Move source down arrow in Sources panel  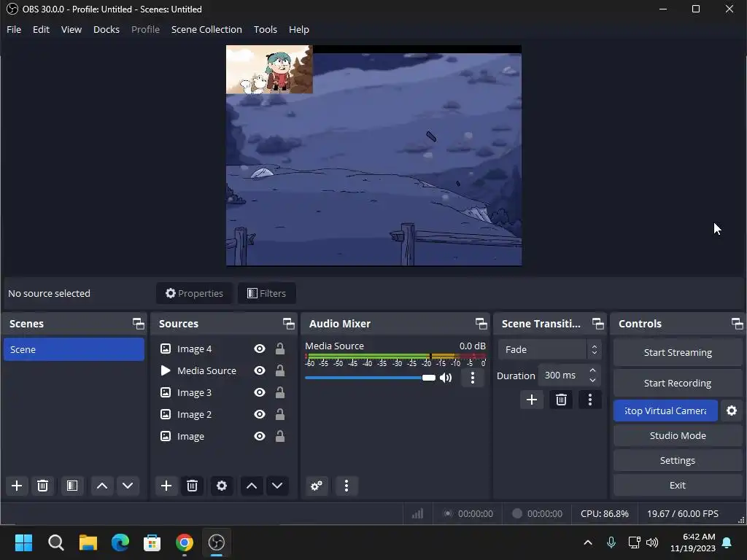277,486
